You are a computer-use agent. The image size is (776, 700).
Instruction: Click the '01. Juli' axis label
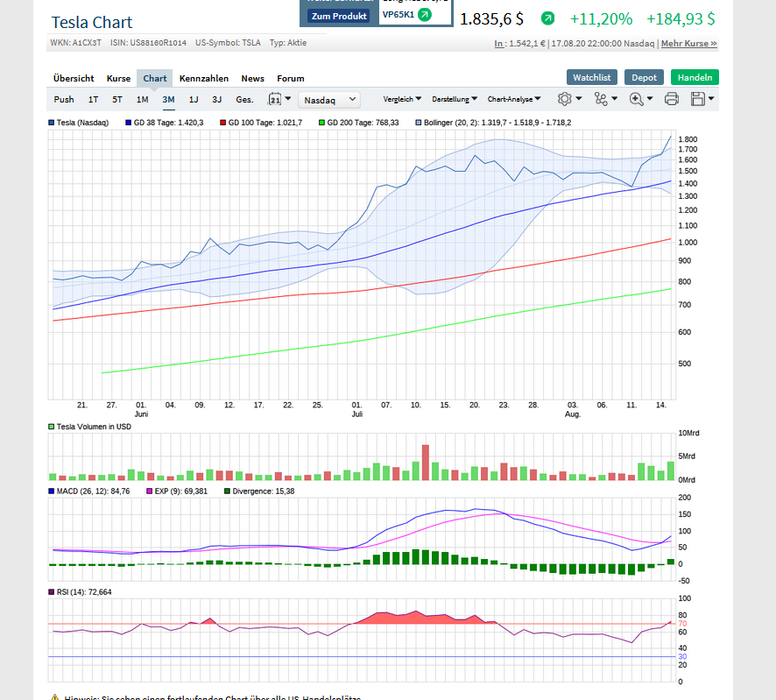coord(356,409)
